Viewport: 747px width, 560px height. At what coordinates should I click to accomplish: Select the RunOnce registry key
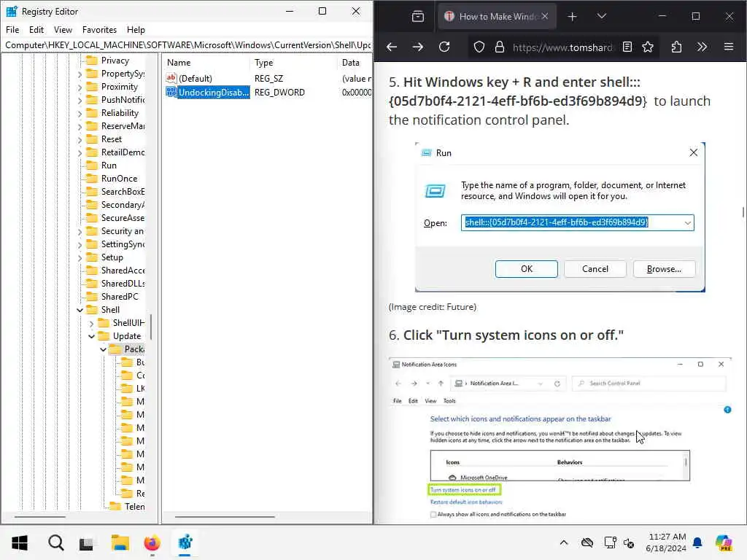[x=119, y=179]
